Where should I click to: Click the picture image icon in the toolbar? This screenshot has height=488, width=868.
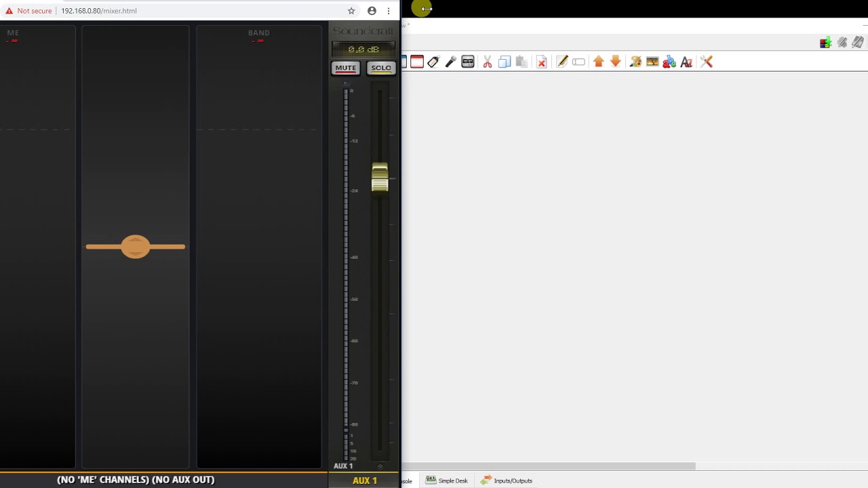coord(652,62)
